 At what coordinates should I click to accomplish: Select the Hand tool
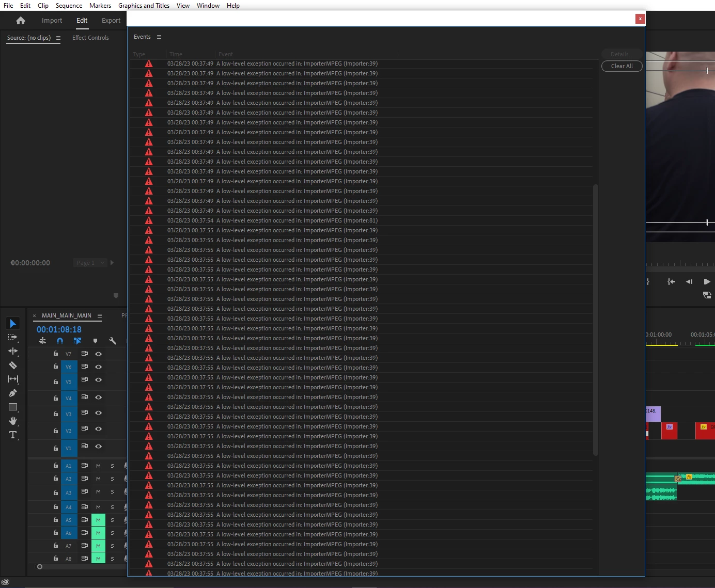13,421
